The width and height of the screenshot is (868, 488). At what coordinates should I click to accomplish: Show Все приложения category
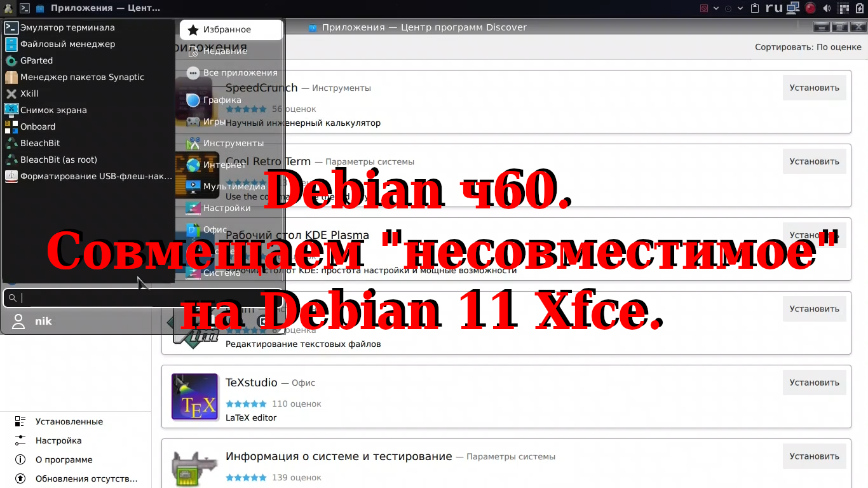231,73
